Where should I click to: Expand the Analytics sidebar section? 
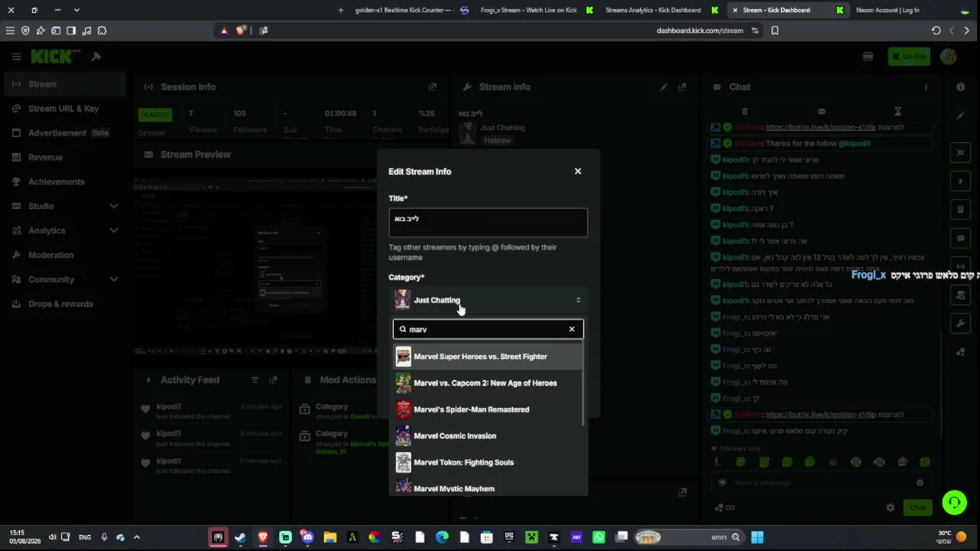64,231
